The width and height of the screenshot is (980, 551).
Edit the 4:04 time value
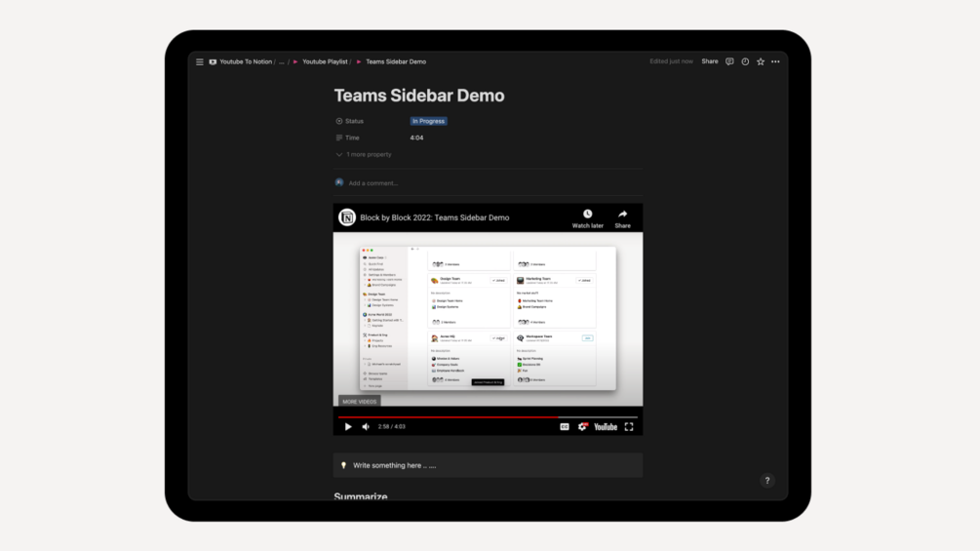pos(417,138)
